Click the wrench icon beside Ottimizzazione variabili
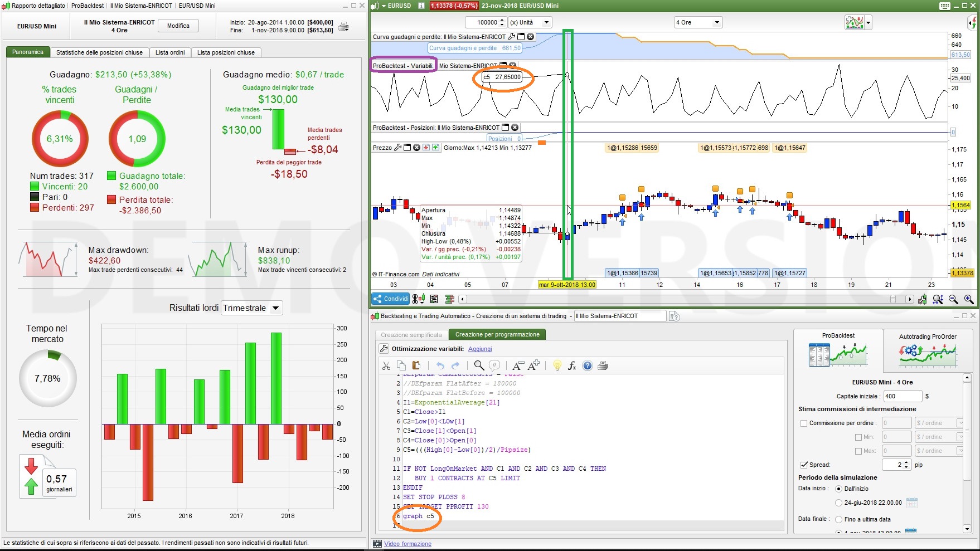Viewport: 980px width, 551px height. coord(384,349)
